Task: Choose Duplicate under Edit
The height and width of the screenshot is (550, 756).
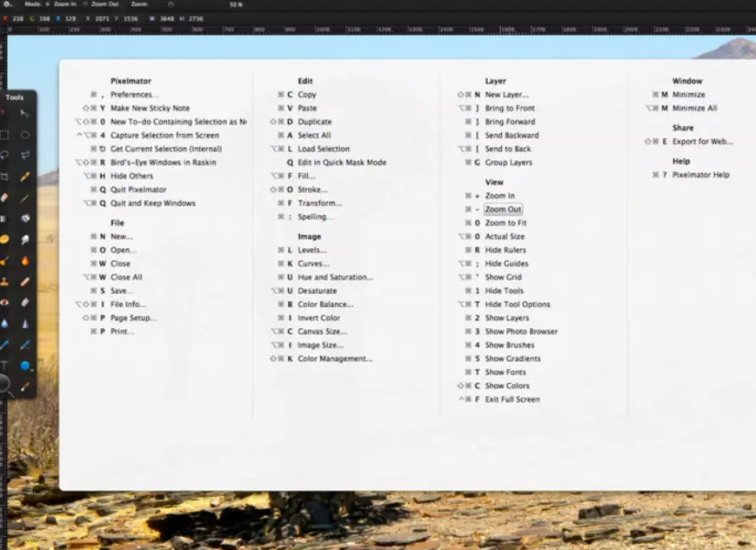Action: point(314,122)
